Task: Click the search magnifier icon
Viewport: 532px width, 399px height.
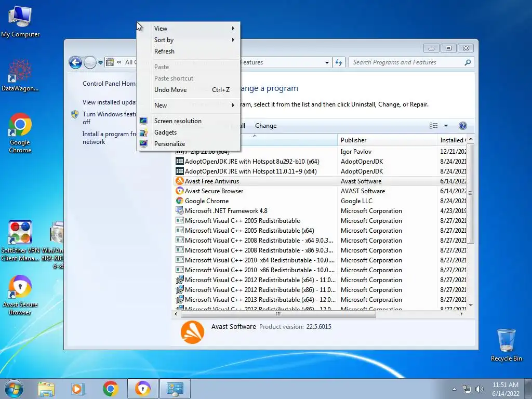Action: [x=468, y=62]
